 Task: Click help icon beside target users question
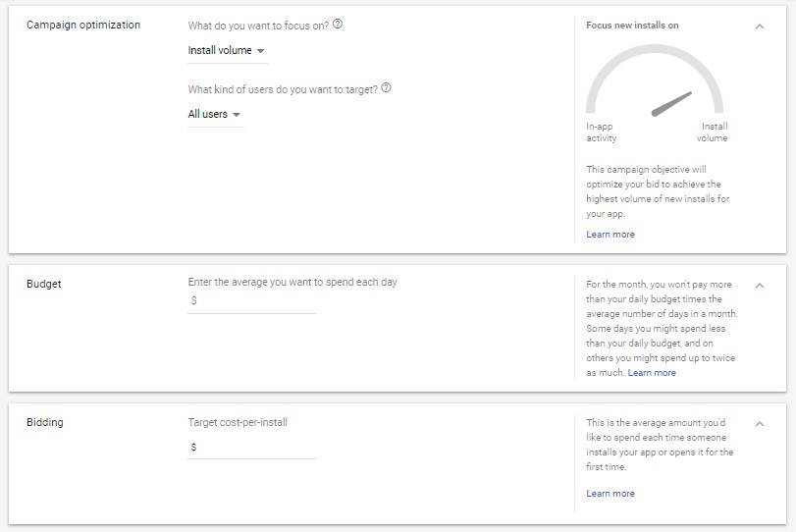387,88
